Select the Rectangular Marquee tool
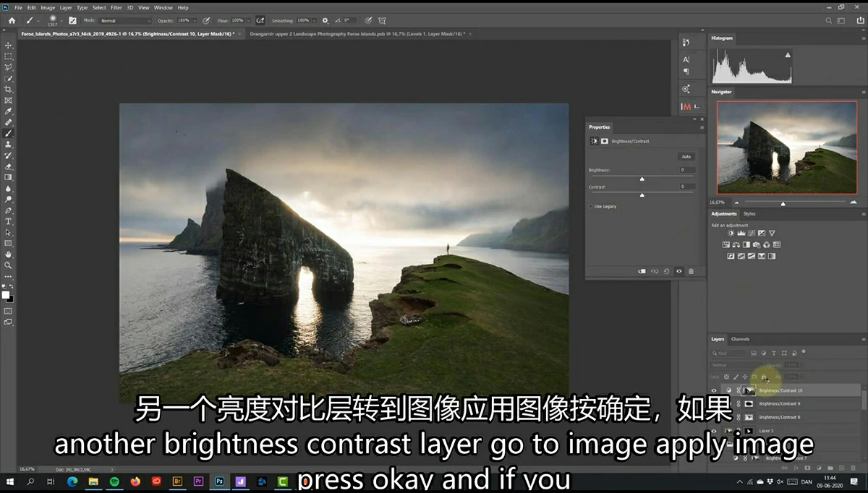 pyautogui.click(x=9, y=56)
